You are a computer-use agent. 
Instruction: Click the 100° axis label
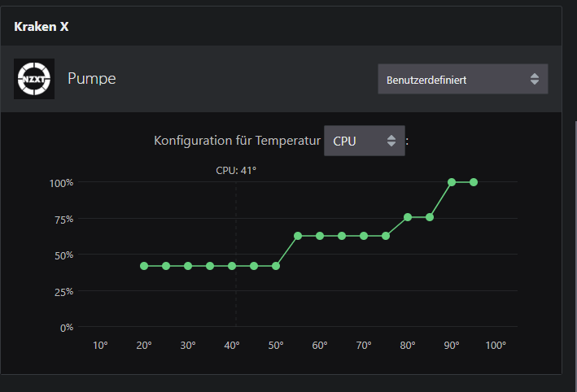(496, 346)
